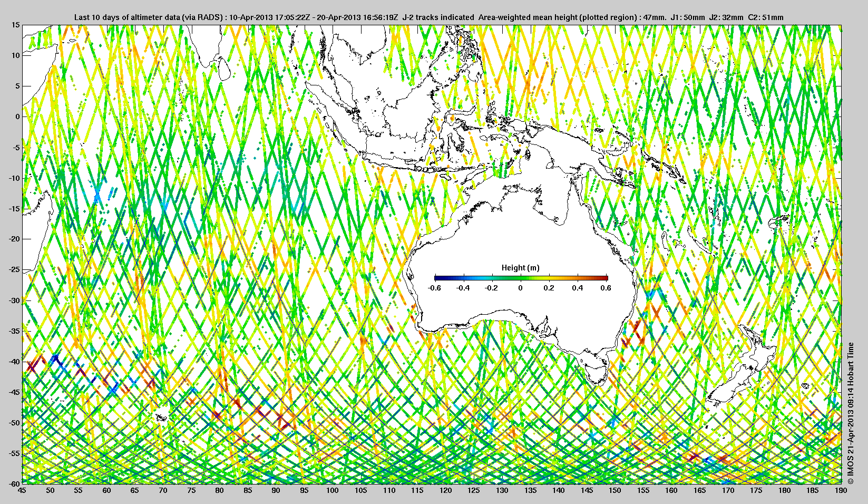868x504 pixels.
Task: Select the 0.4 colorbar tick label
Action: (x=578, y=288)
